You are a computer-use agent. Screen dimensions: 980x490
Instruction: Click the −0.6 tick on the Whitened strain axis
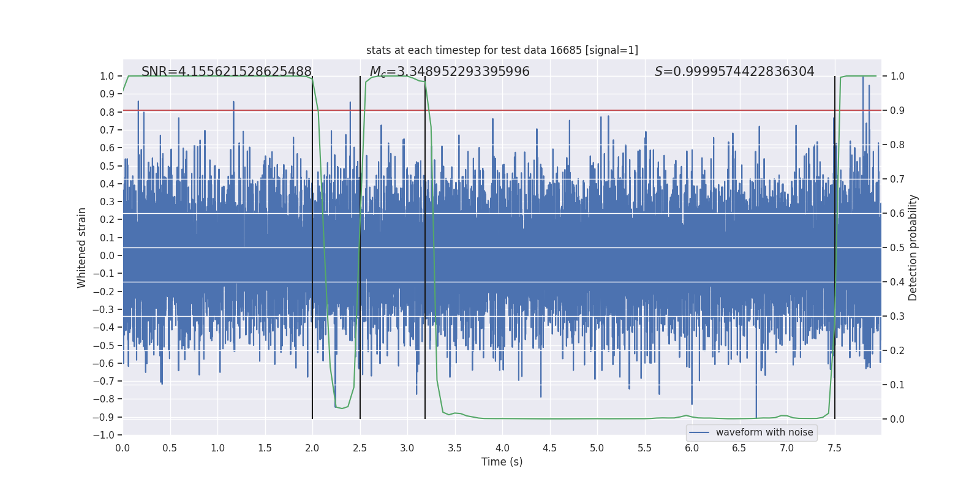pyautogui.click(x=104, y=363)
